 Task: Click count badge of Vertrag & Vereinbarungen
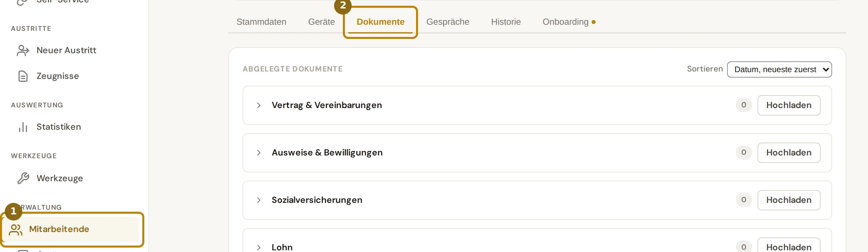pyautogui.click(x=744, y=105)
